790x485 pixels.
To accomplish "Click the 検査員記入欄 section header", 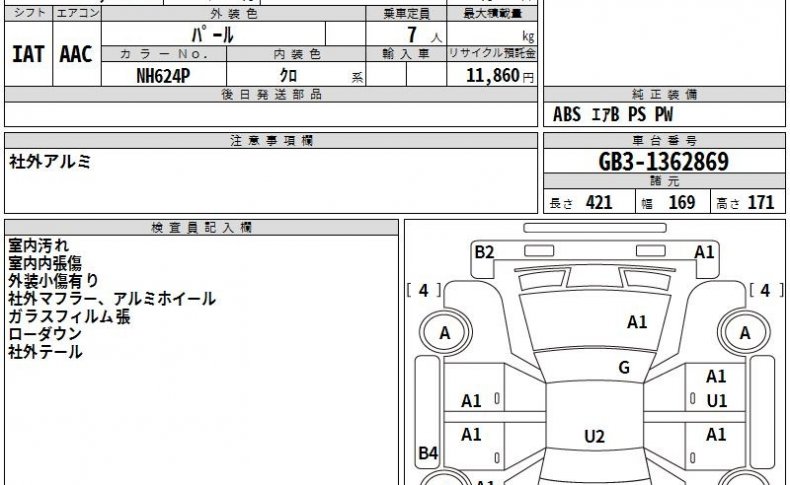I will [202, 228].
